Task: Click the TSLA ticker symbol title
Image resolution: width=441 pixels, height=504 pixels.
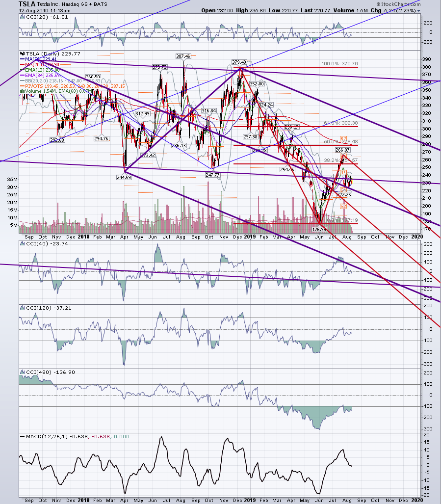Action: [27, 4]
